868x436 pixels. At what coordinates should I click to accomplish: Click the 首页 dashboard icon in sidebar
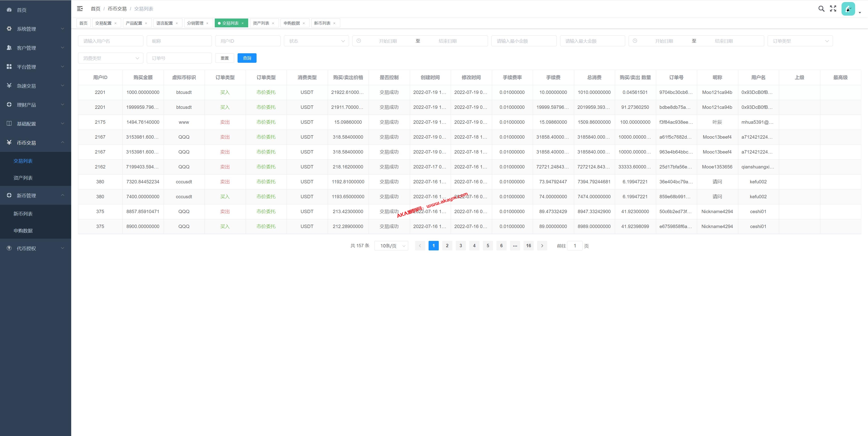(x=9, y=10)
